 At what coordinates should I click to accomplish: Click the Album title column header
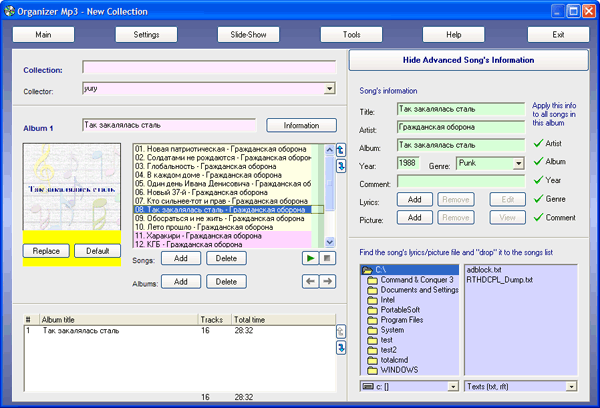(x=119, y=320)
